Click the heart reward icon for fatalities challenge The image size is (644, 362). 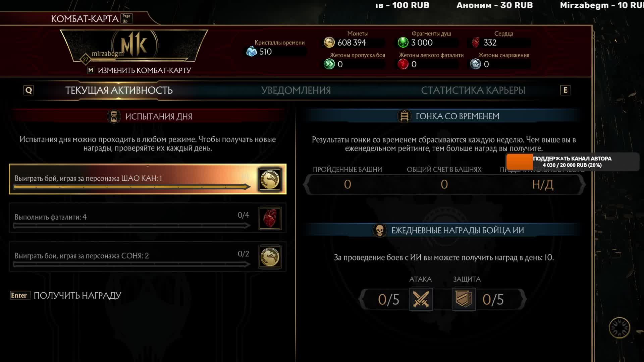coord(270,218)
